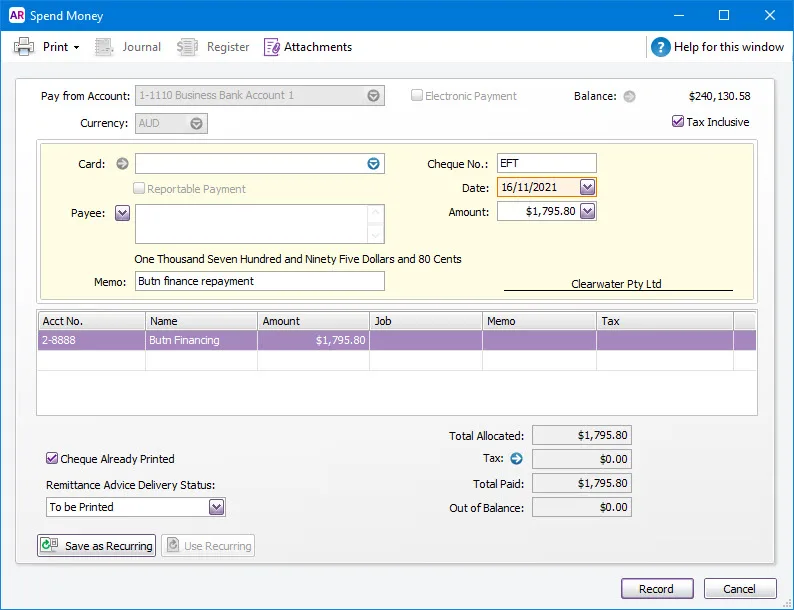Click the Card zoom arrow icon
This screenshot has width=794, height=610.
(122, 164)
